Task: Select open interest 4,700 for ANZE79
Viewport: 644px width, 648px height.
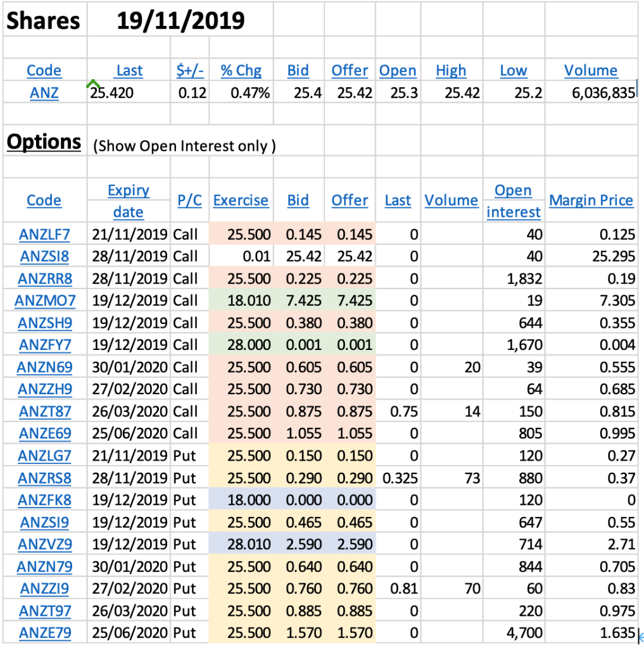Action: [524, 633]
